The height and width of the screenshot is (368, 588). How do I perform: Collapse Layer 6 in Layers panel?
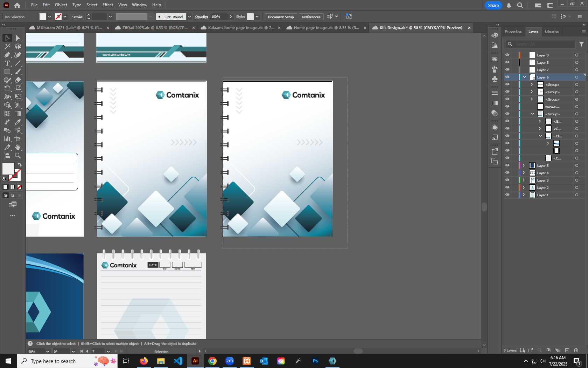pyautogui.click(x=524, y=77)
